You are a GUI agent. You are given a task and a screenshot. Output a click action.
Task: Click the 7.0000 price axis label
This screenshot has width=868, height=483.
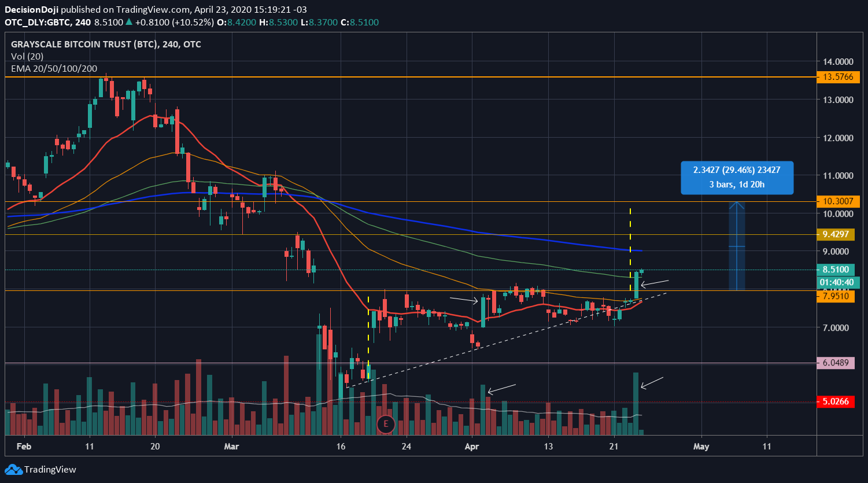(836, 328)
